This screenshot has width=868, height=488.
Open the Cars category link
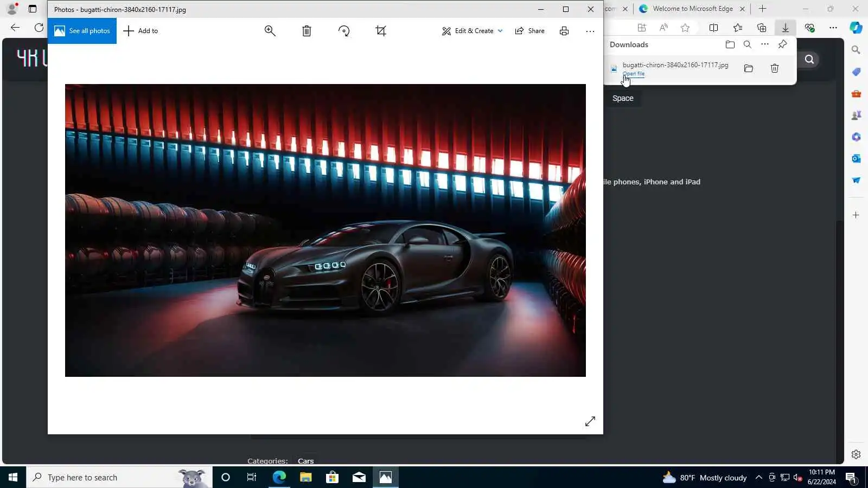click(x=306, y=461)
